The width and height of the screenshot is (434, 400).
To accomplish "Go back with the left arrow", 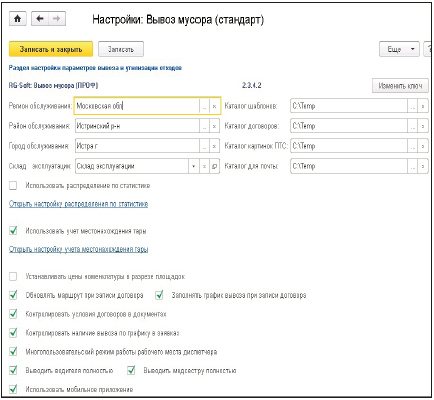I will 40,19.
